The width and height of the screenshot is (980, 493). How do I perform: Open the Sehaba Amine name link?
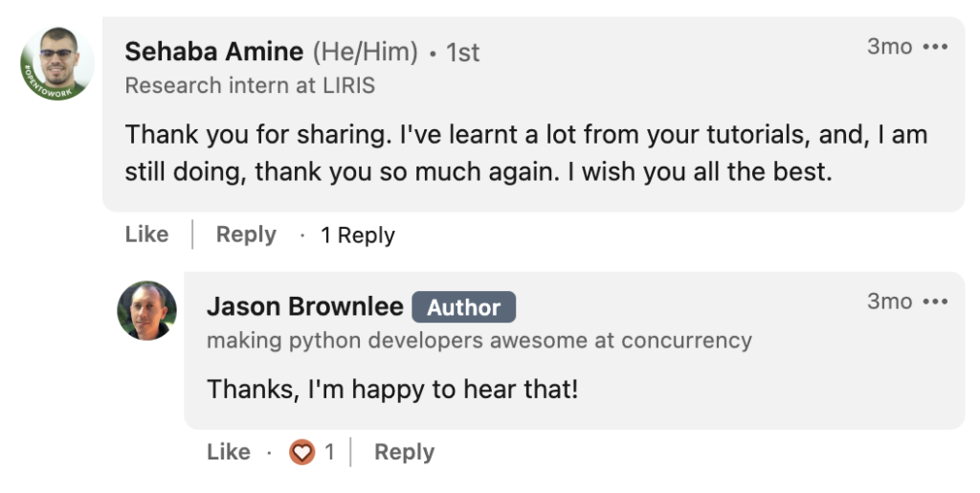coord(213,52)
